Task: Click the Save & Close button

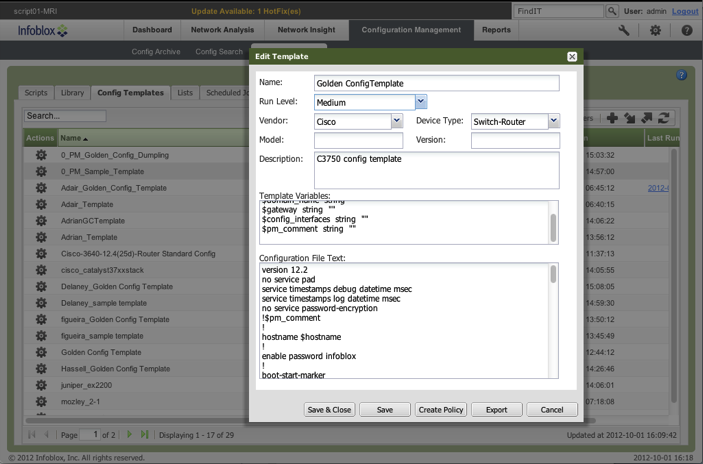Action: point(329,409)
